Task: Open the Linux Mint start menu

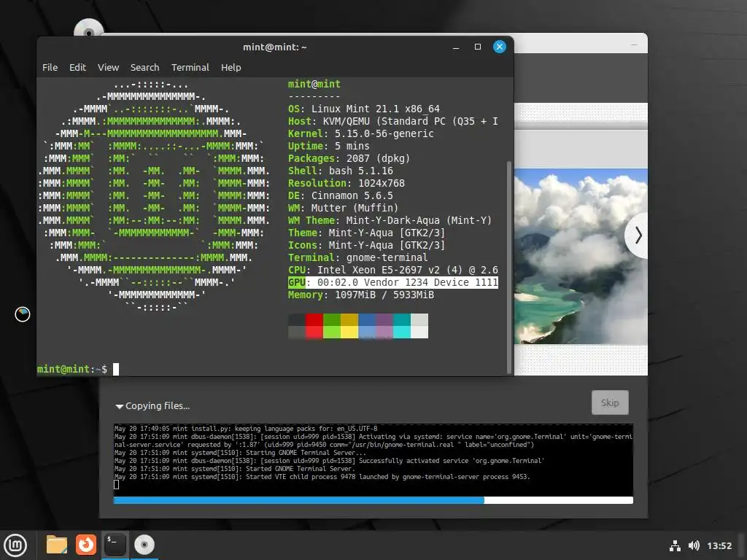Action: click(15, 545)
